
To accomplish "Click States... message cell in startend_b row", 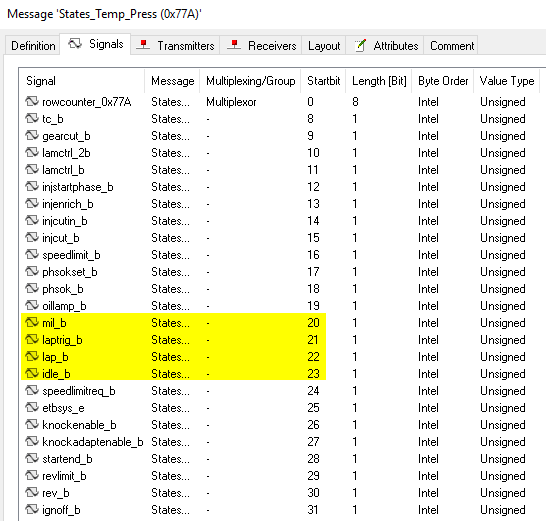I will tap(170, 459).
